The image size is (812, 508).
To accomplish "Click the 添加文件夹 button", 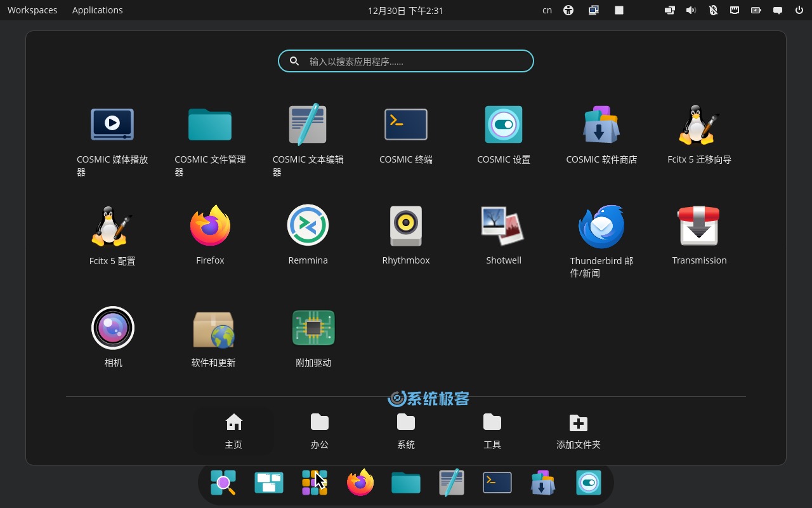I will click(578, 431).
